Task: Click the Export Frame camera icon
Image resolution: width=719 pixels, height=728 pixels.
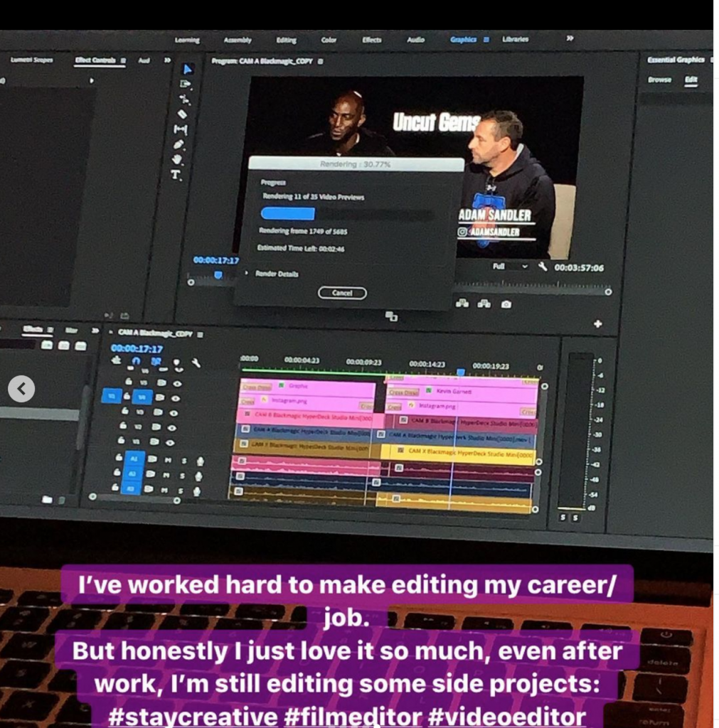Action: [506, 304]
